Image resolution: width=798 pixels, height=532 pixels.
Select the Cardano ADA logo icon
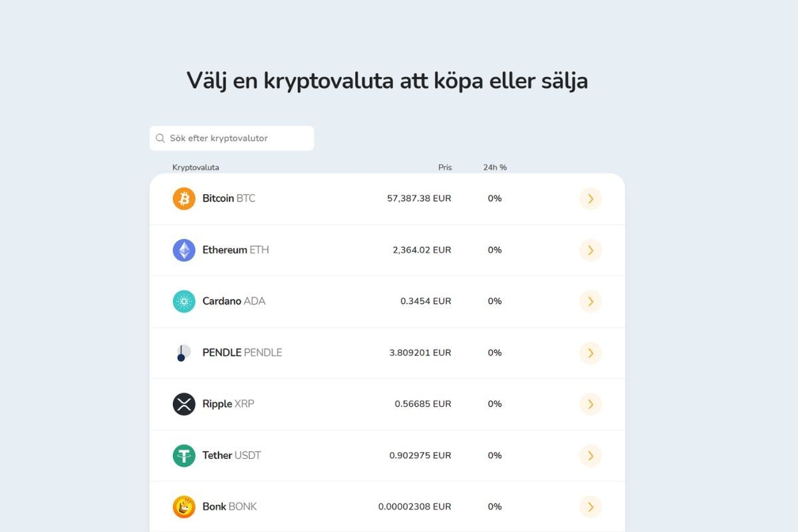pos(184,301)
